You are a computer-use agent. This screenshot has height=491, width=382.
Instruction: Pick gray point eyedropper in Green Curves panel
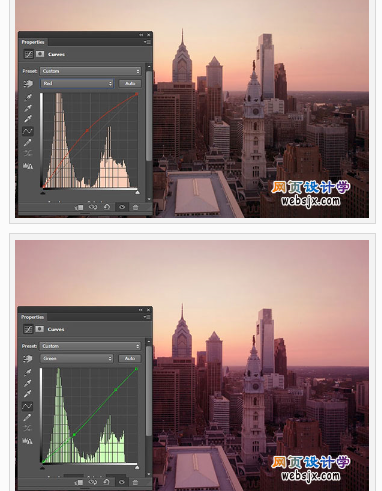pos(28,383)
